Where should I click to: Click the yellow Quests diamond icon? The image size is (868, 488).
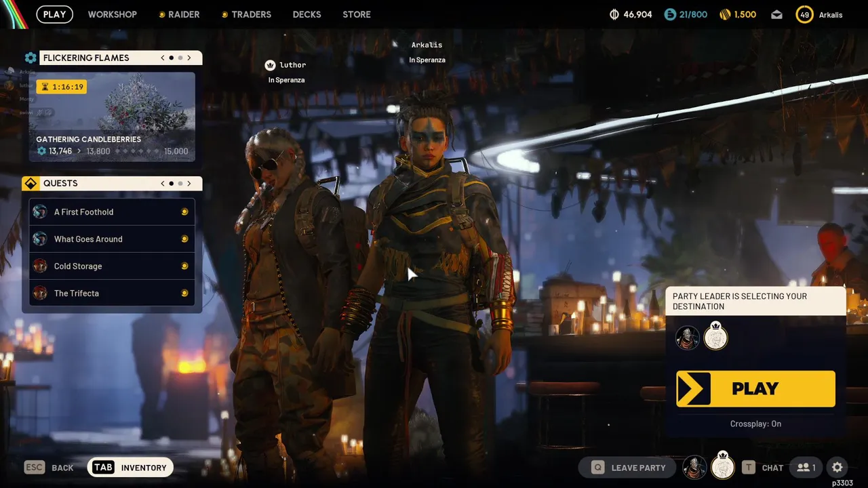click(31, 184)
